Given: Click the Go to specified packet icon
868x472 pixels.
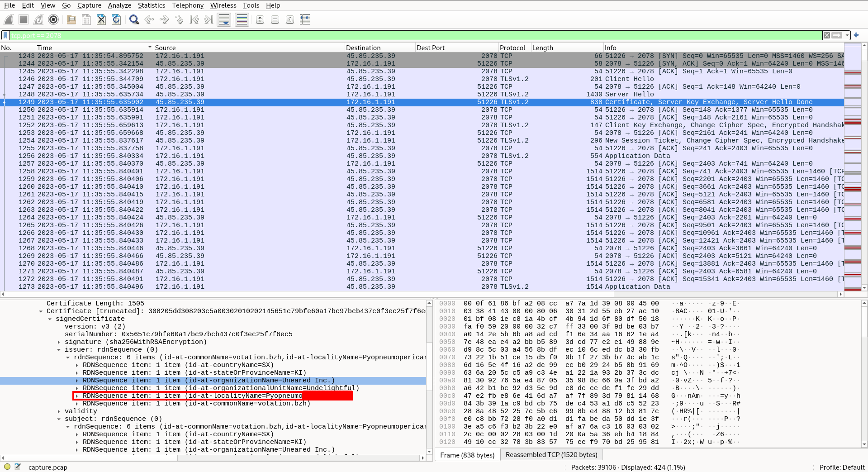Looking at the screenshot, I should pos(179,19).
